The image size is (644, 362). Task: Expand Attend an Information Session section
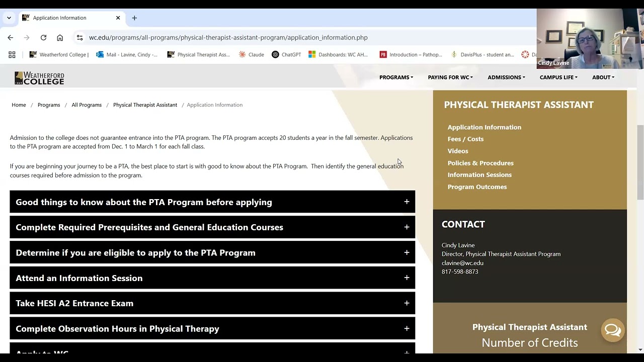[x=212, y=278]
